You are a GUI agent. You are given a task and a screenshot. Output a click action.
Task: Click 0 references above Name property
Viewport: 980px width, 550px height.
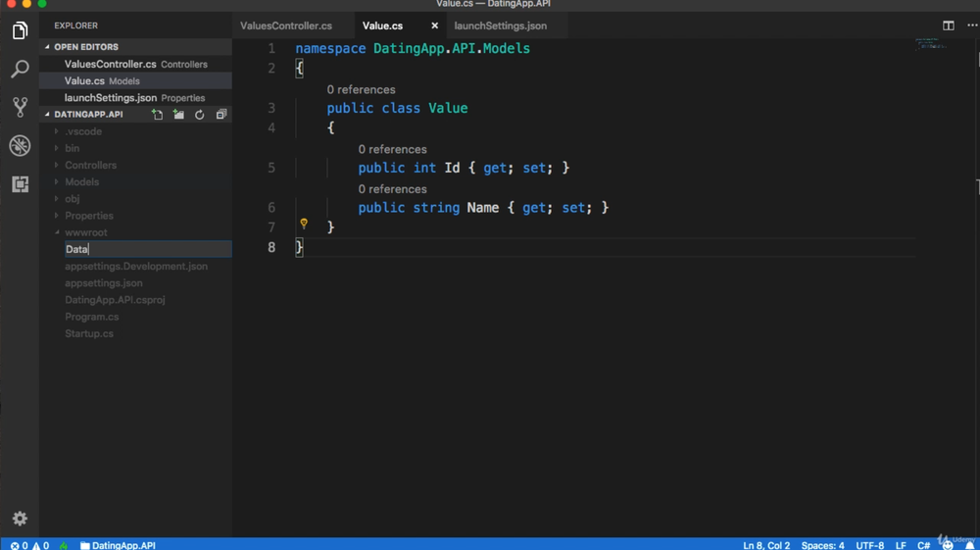tap(393, 189)
